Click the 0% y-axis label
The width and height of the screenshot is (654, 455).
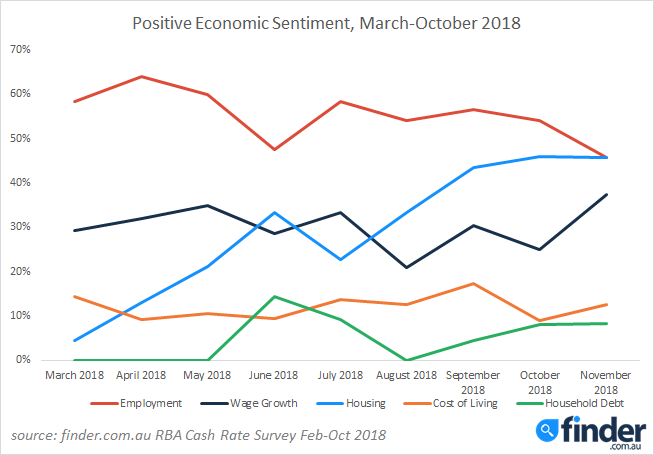coord(23,359)
